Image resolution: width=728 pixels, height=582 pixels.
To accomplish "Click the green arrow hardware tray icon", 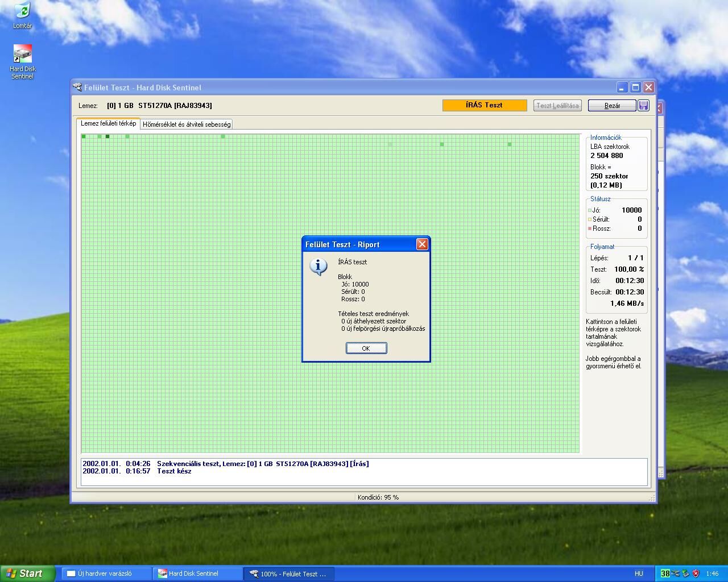I will point(685,573).
